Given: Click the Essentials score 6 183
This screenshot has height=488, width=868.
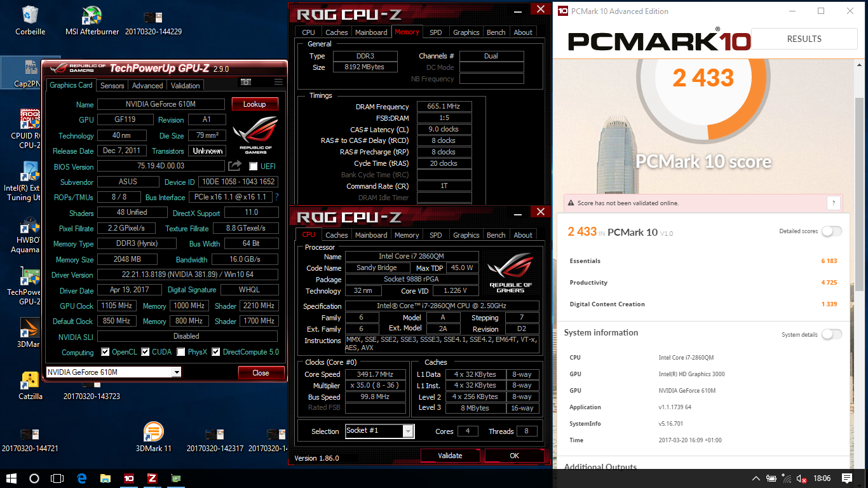Looking at the screenshot, I should 829,261.
